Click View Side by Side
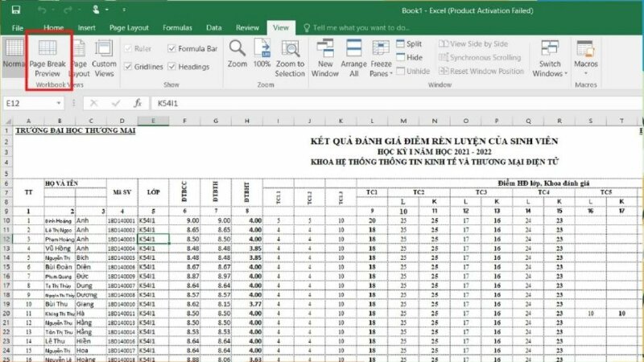 click(x=473, y=43)
